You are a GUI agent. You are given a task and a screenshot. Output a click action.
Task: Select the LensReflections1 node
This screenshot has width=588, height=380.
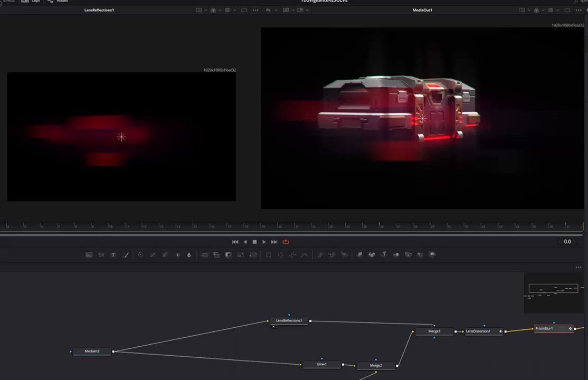(x=289, y=321)
